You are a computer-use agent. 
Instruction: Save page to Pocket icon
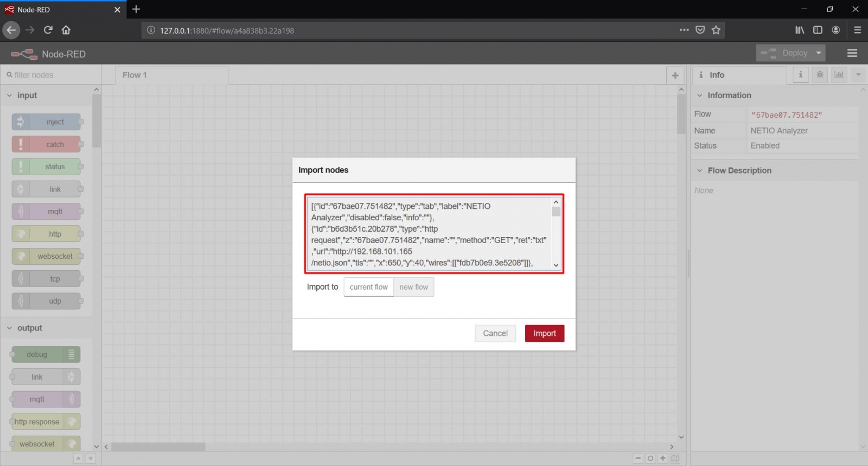700,30
